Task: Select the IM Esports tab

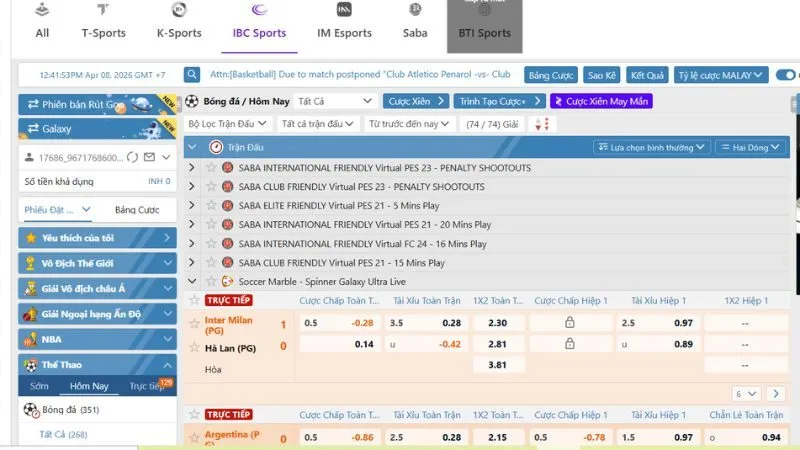Action: [344, 21]
